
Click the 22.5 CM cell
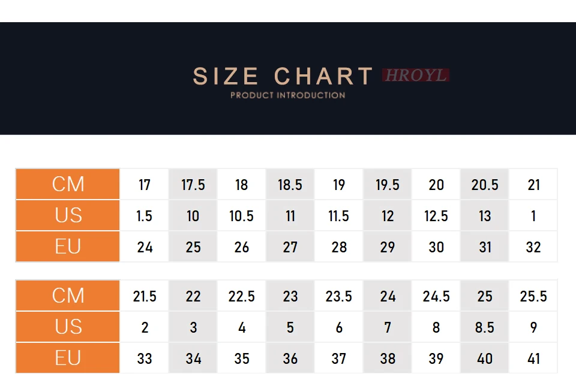tap(241, 296)
